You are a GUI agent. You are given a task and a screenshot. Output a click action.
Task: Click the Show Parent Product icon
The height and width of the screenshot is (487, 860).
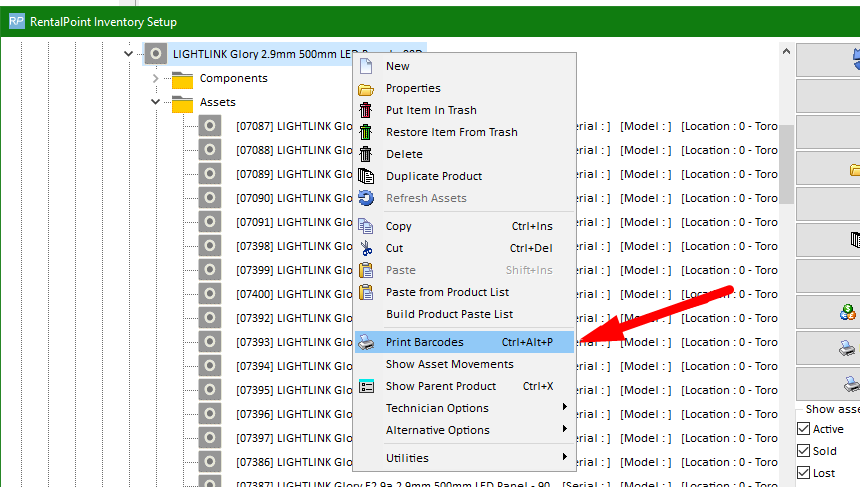tap(366, 386)
